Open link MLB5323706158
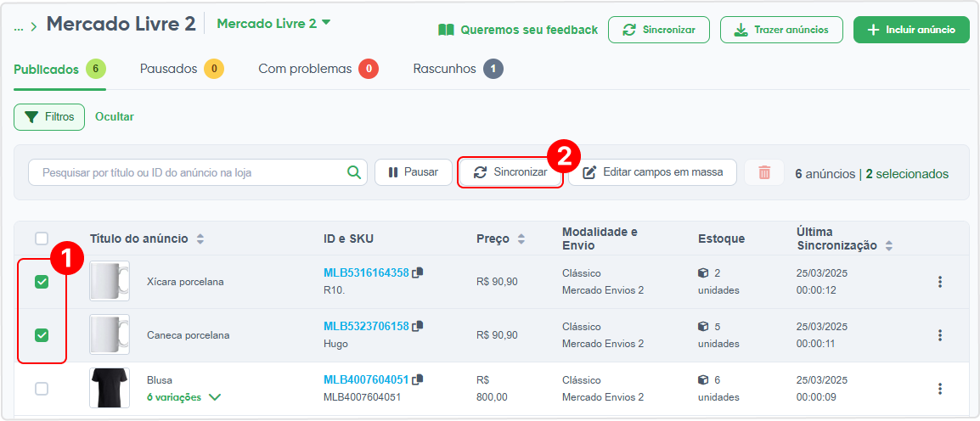This screenshot has height=421, width=980. pyautogui.click(x=366, y=326)
